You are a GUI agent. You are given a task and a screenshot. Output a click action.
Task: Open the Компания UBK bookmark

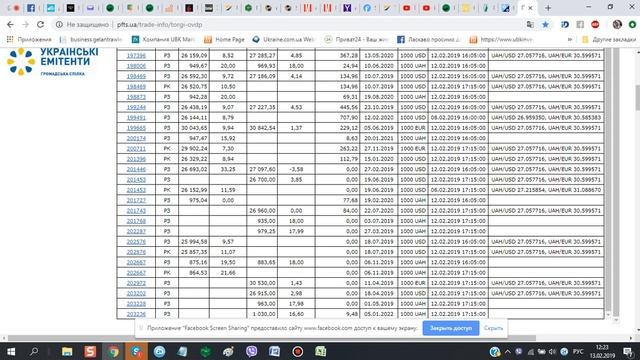pos(163,40)
